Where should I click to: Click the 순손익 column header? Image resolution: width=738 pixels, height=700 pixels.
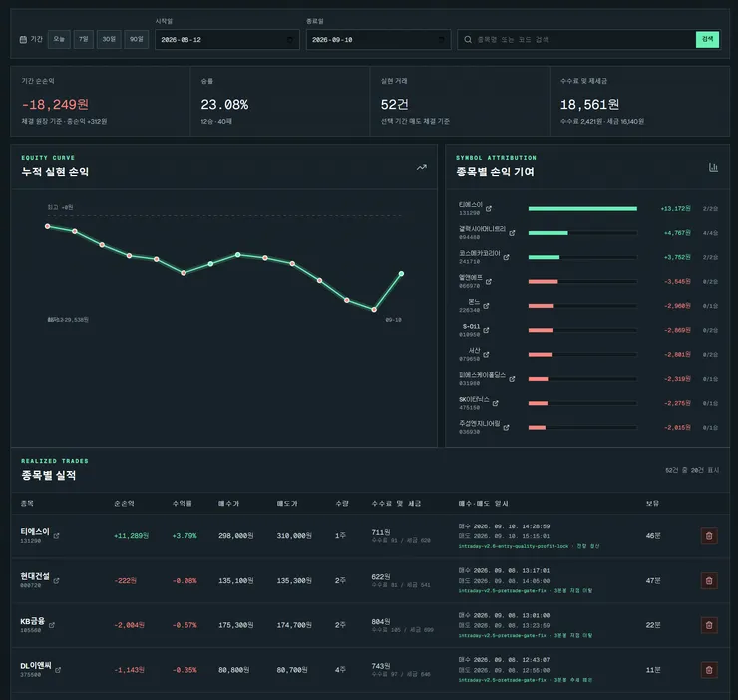(x=124, y=504)
